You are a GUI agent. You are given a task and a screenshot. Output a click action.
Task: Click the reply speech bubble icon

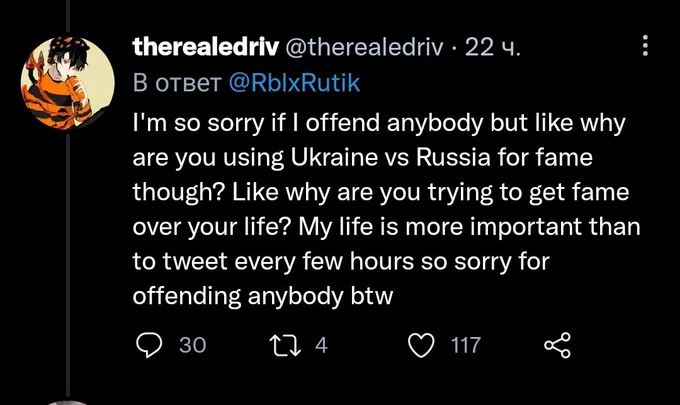click(149, 345)
